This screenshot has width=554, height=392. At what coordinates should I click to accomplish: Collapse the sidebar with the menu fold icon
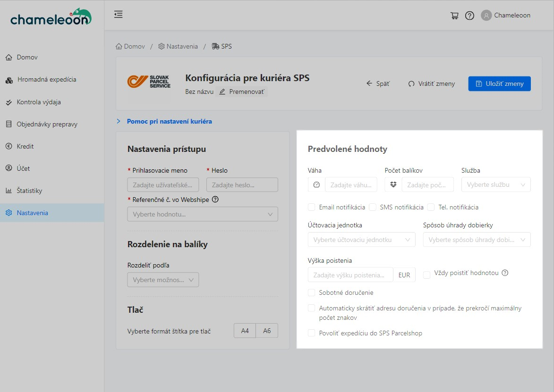119,15
